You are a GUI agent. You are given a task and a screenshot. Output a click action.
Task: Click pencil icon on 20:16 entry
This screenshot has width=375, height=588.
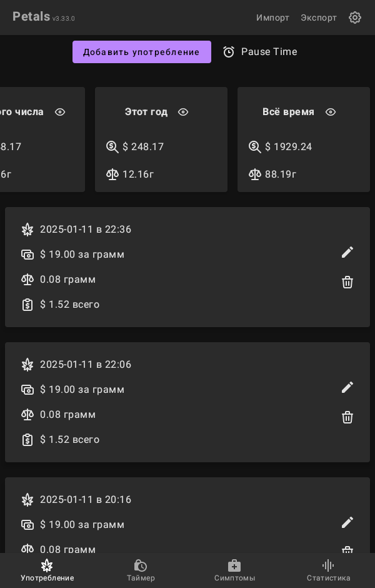coord(347,522)
